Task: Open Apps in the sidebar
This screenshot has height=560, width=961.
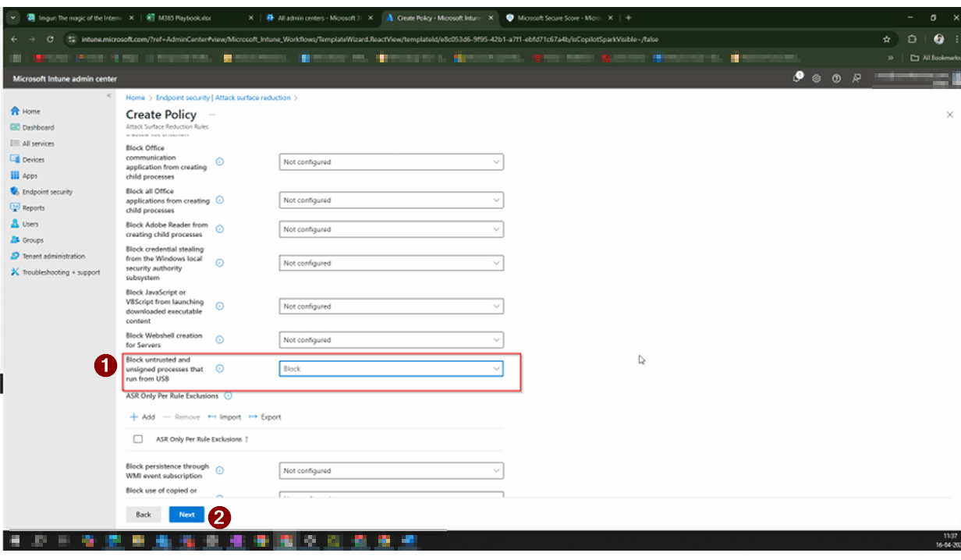Action: (24, 175)
